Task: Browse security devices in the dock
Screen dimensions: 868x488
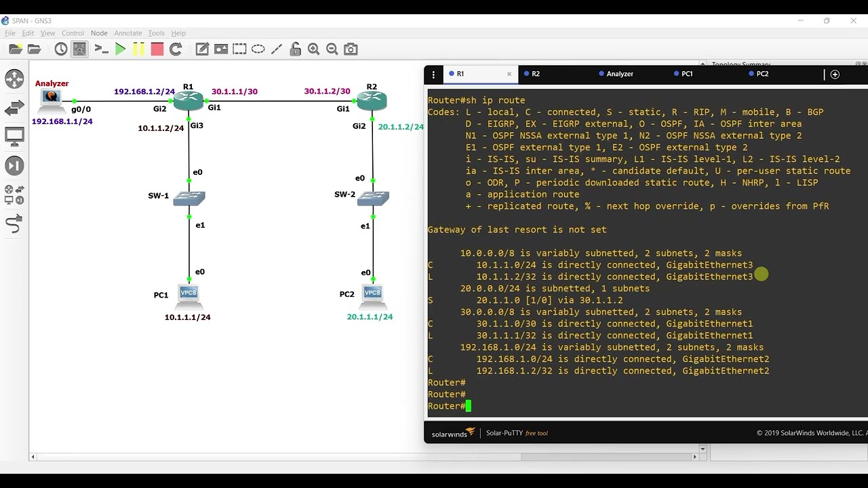Action: coord(14,166)
